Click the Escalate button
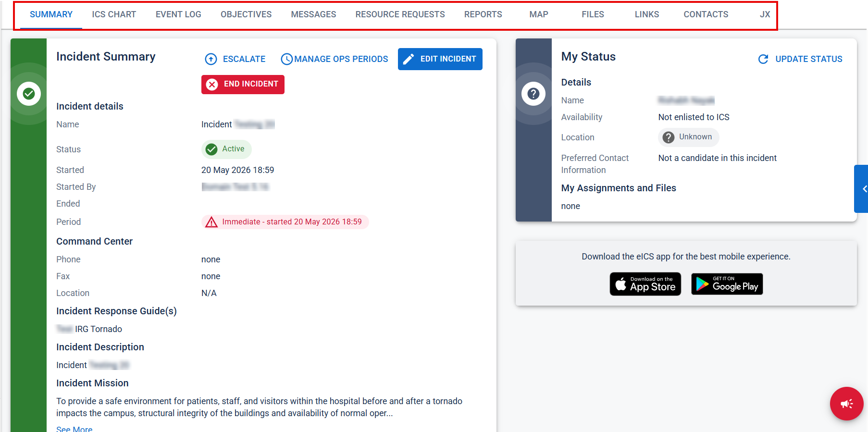The image size is (868, 432). [x=235, y=59]
